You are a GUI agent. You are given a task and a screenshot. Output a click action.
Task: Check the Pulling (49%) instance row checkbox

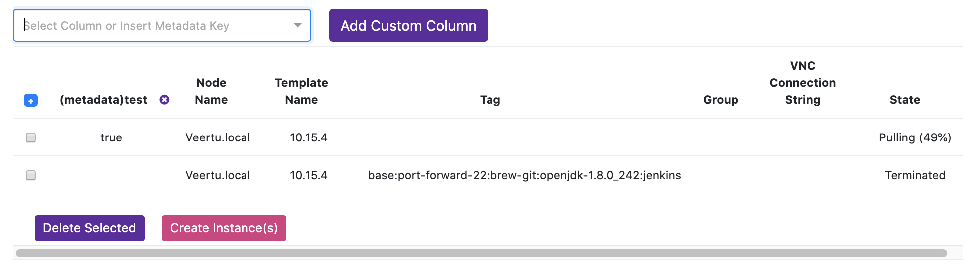[x=31, y=137]
